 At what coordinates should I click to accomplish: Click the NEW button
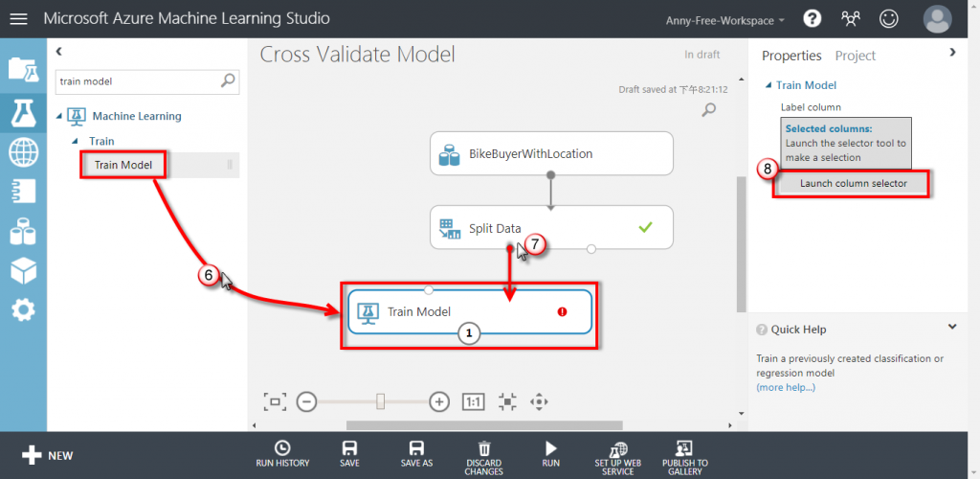pos(48,455)
